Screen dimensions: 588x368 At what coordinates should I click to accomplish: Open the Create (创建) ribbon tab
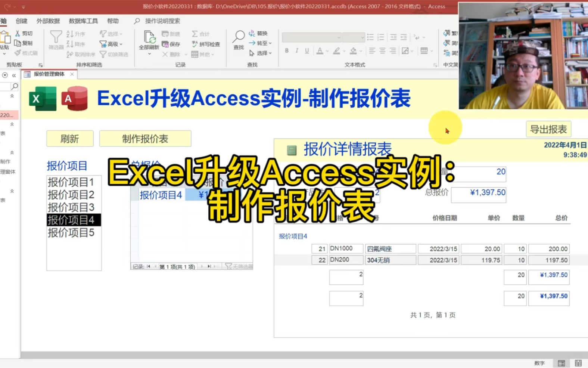(x=22, y=21)
